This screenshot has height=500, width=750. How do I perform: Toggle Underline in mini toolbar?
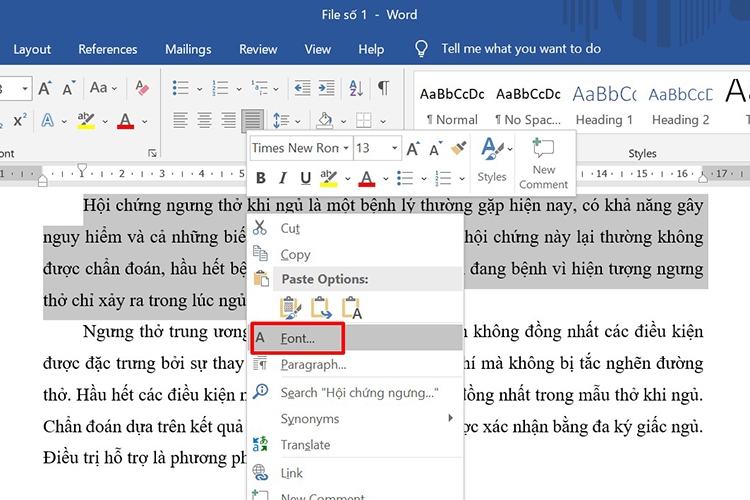coord(306,178)
